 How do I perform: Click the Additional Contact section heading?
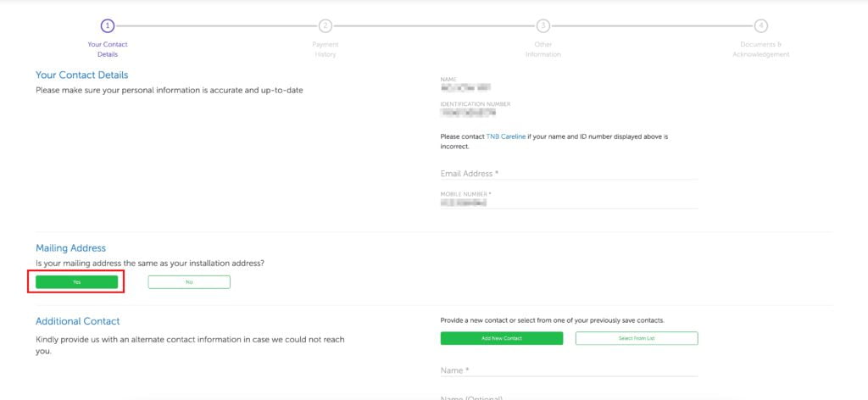tap(77, 321)
